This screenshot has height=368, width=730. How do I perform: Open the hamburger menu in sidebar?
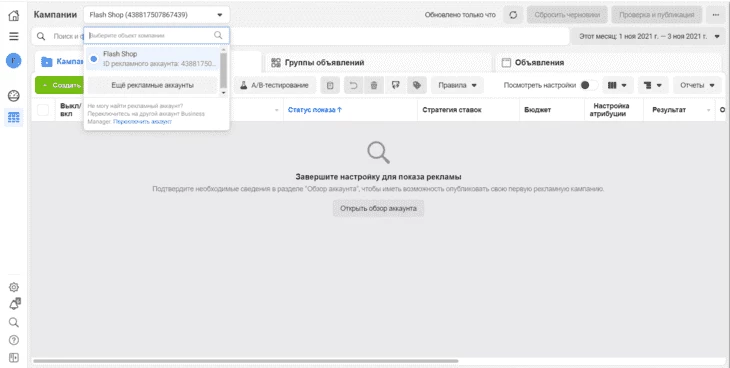(14, 36)
